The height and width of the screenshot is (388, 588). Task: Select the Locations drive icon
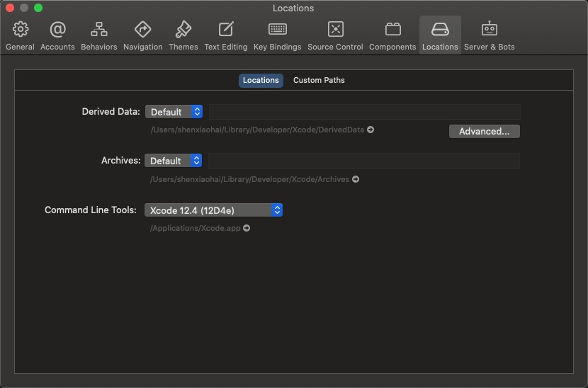coord(440,29)
